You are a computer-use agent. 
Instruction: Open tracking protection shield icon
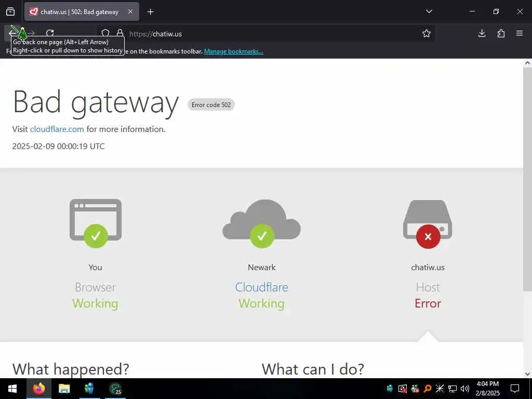click(x=105, y=33)
